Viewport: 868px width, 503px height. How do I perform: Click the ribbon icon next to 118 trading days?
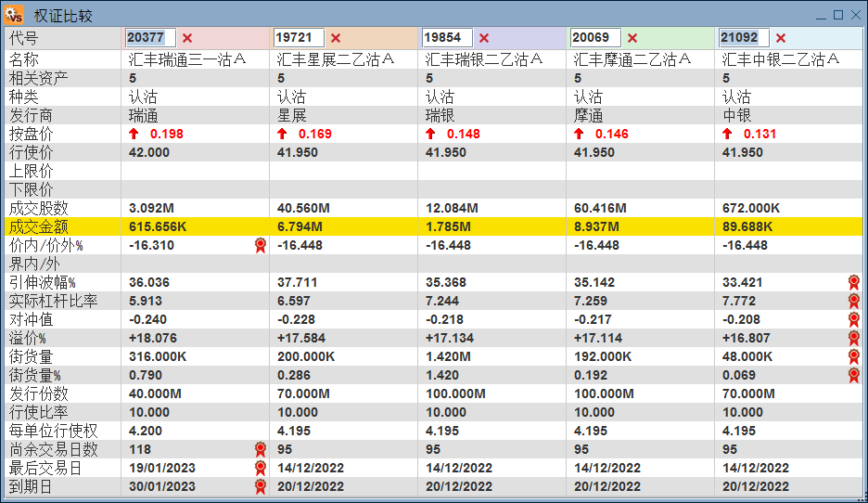pyautogui.click(x=261, y=449)
